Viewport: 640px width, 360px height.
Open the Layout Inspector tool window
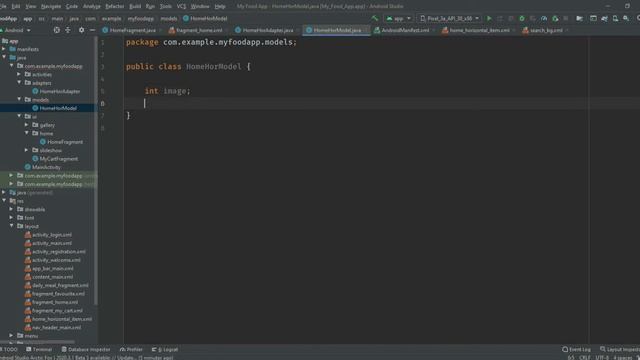pyautogui.click(x=620, y=349)
